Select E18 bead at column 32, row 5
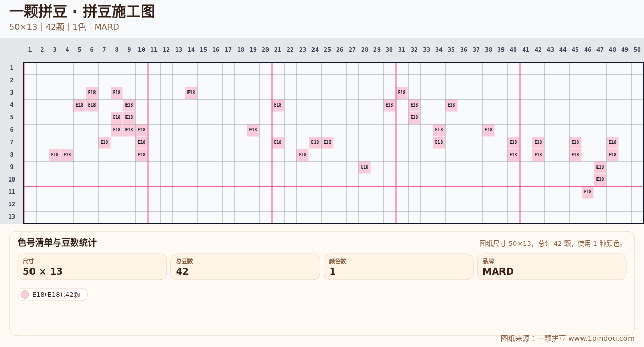Image resolution: width=644 pixels, height=347 pixels. tap(414, 118)
